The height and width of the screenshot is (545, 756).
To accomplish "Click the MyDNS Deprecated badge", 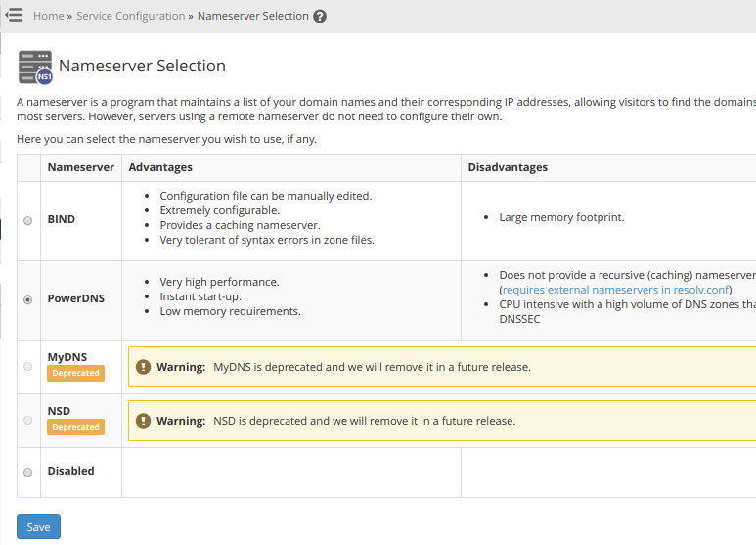I will [x=75, y=373].
